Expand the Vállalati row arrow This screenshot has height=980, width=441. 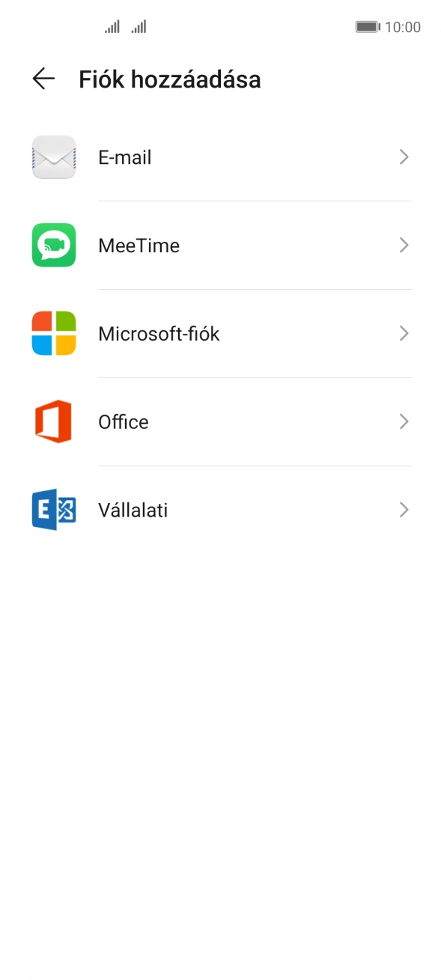[404, 510]
